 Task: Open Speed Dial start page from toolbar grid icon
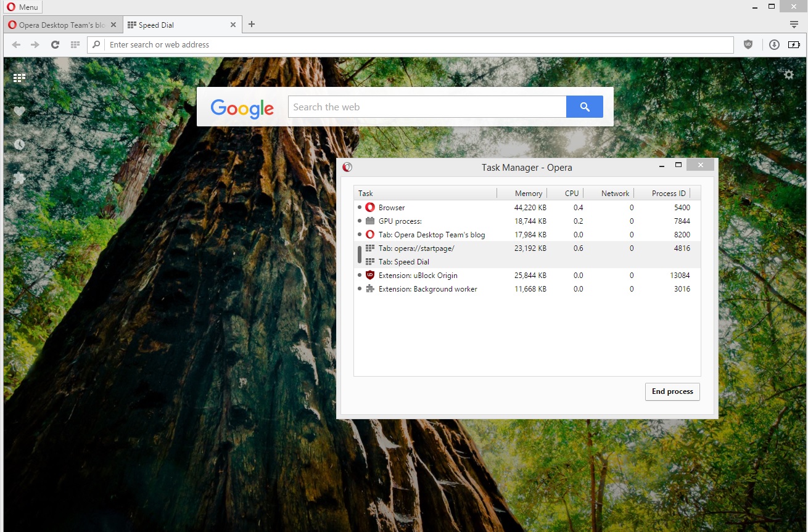pos(75,44)
